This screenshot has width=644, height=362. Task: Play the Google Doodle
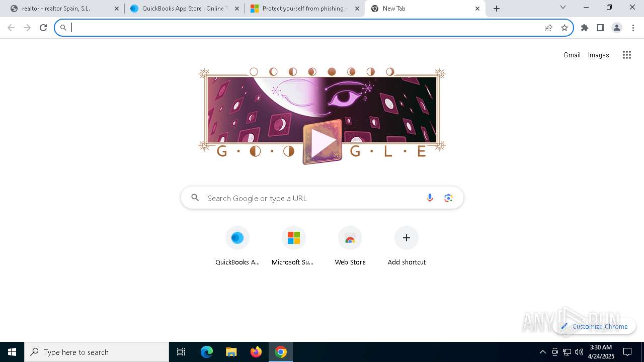[322, 142]
